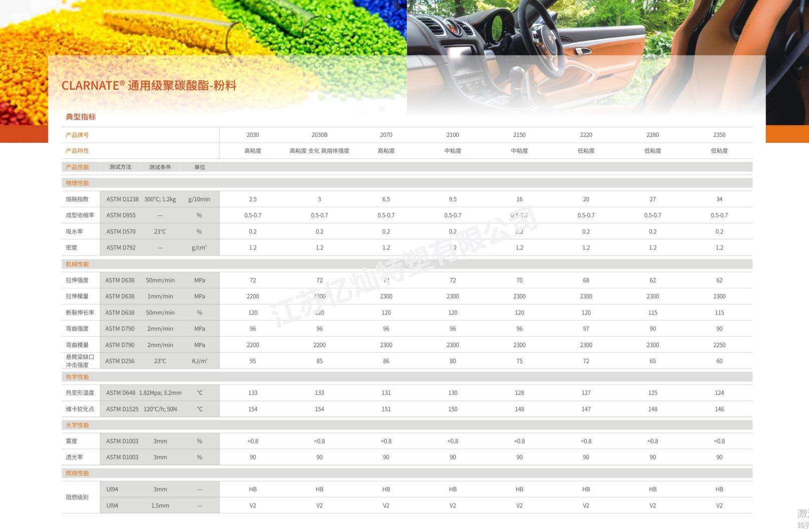
Task: Click the "g/10min" unit cell
Action: [199, 199]
